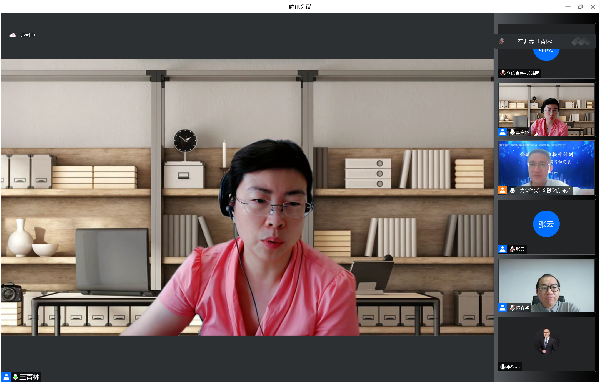600x382 pixels.
Task: Minimize the meeting window
Action: coord(568,7)
